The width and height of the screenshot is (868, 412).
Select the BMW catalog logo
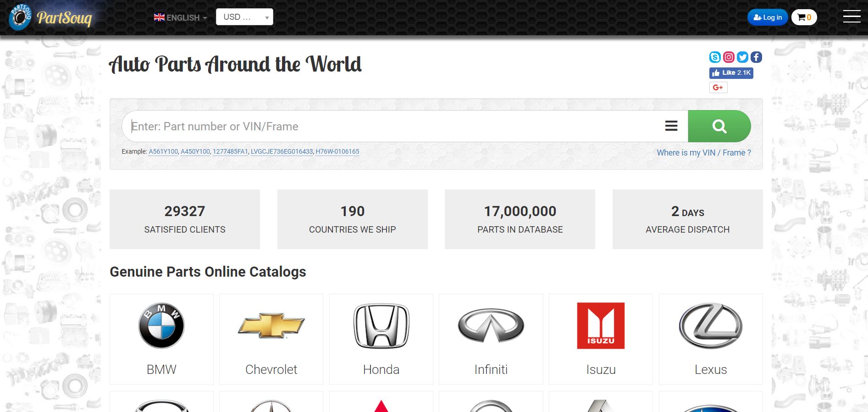coord(161,326)
